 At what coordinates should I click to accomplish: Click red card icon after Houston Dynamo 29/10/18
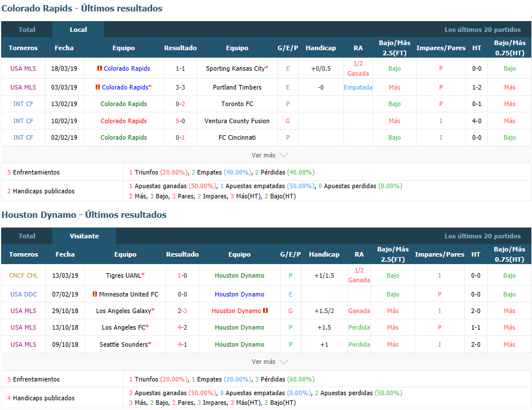(x=265, y=310)
